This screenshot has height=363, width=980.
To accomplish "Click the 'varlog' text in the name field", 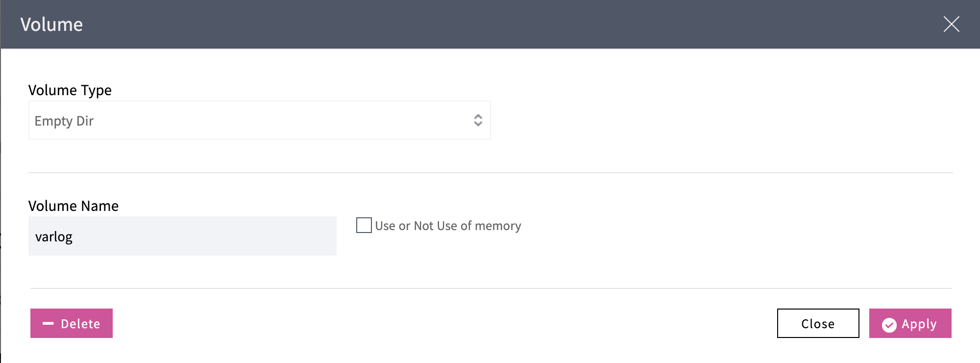I will 54,237.
